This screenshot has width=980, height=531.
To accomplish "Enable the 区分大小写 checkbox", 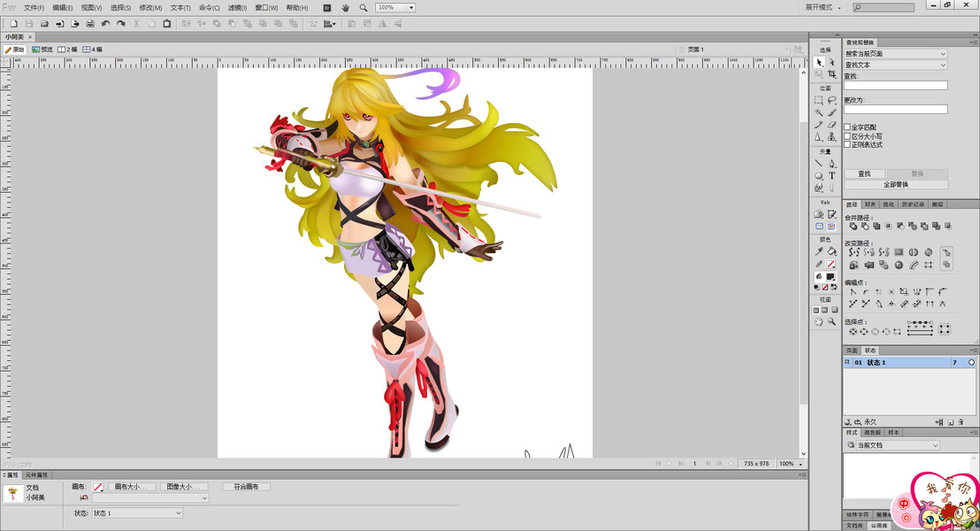I will (847, 135).
